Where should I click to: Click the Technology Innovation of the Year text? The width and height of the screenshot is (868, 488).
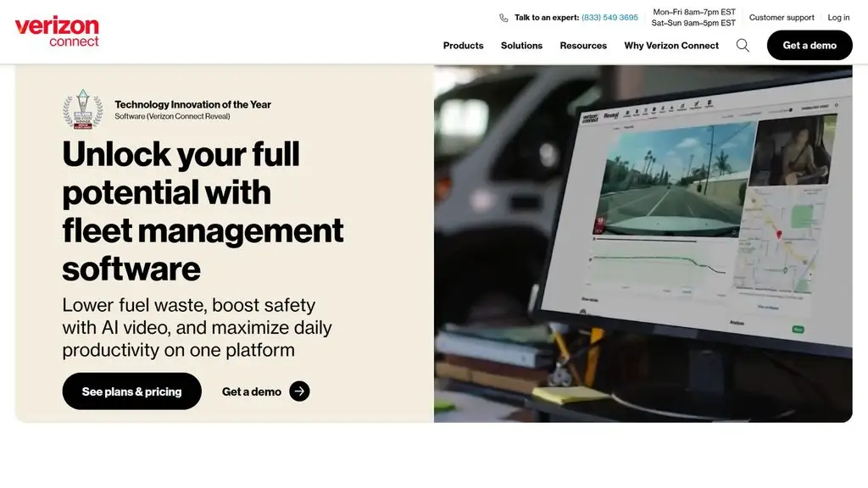pos(192,104)
